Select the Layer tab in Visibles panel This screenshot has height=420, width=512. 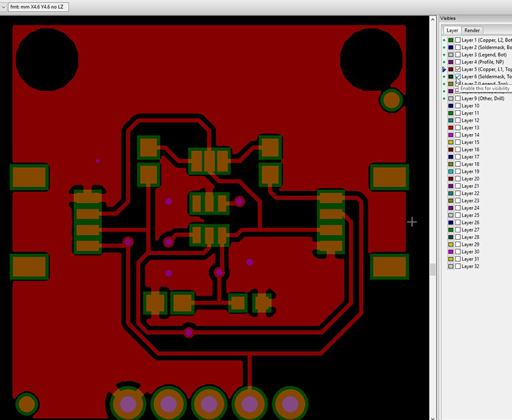452,30
